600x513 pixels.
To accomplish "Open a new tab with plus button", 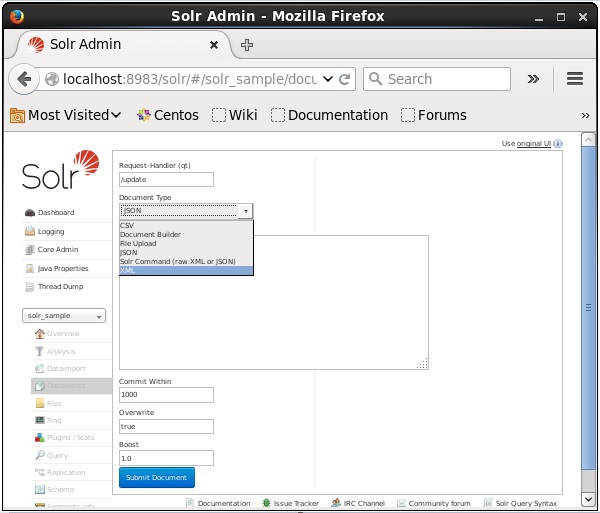I will (x=247, y=44).
